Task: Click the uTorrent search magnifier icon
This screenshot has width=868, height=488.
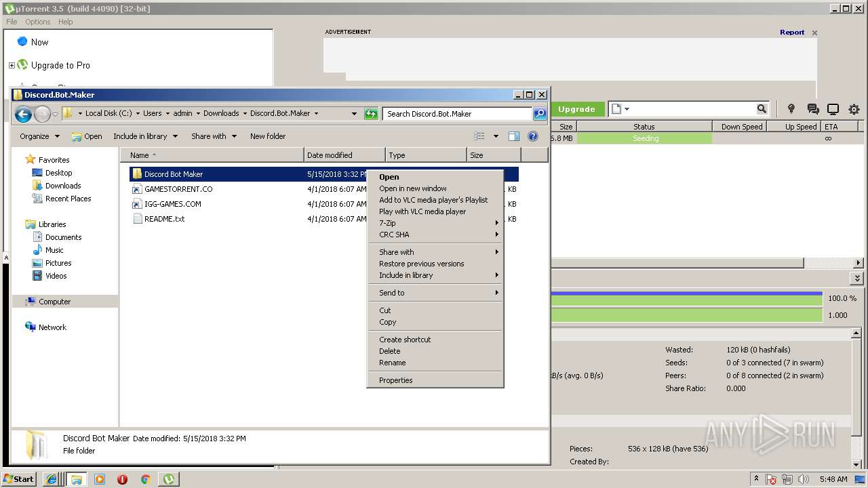Action: click(x=762, y=109)
